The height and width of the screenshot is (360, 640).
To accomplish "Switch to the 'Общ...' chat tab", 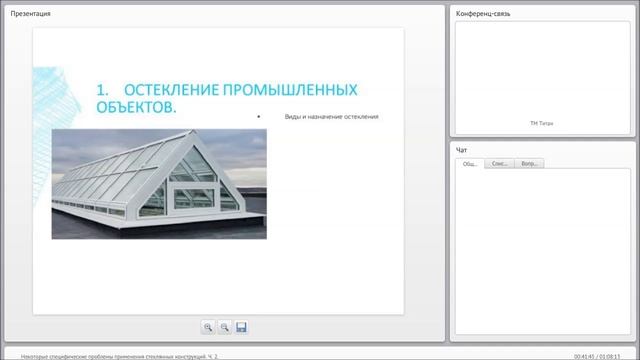I will (470, 164).
